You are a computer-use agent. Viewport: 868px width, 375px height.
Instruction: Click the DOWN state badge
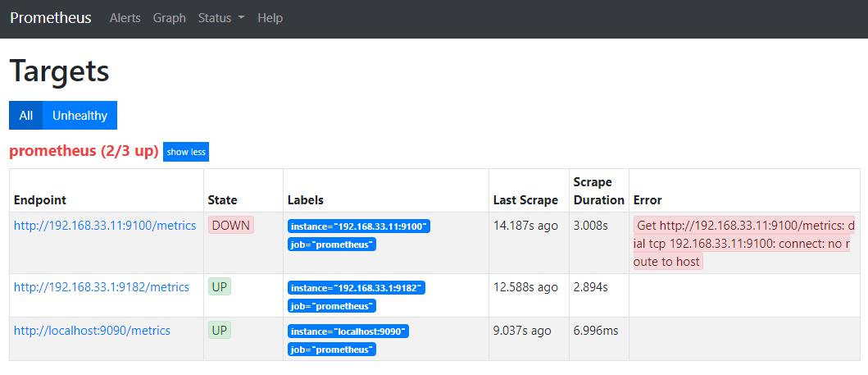[231, 225]
